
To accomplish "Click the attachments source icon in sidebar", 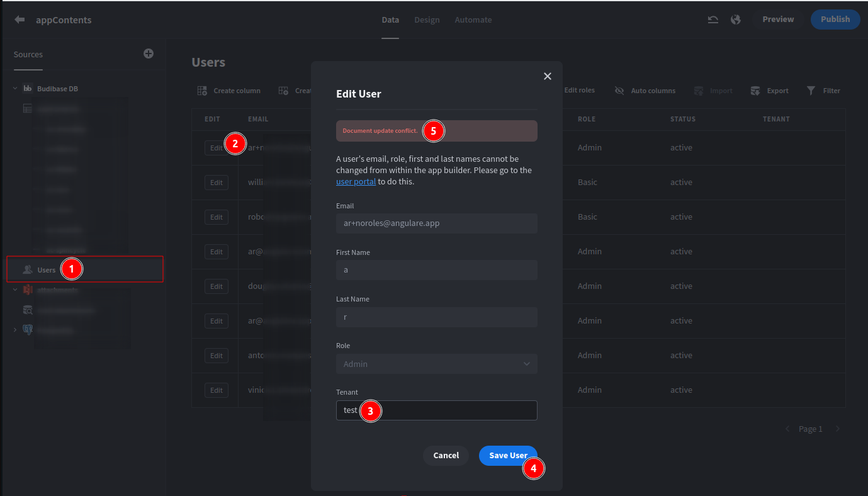I will 27,290.
